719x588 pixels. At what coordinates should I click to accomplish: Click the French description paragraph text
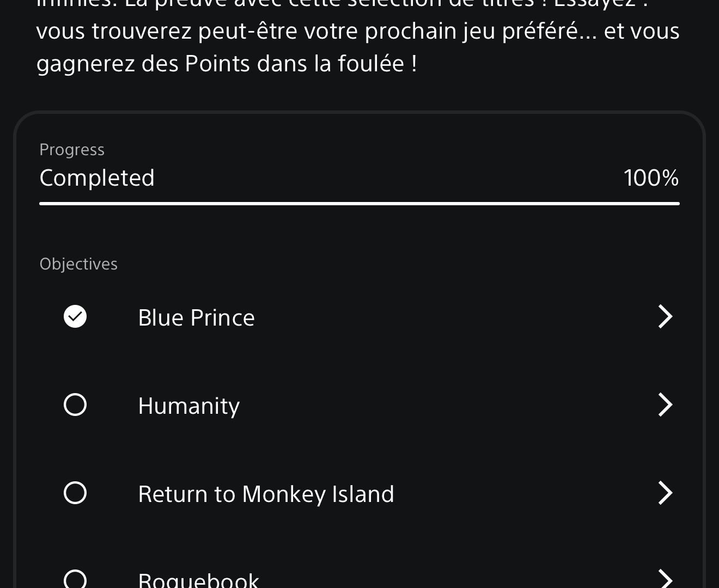click(358, 38)
